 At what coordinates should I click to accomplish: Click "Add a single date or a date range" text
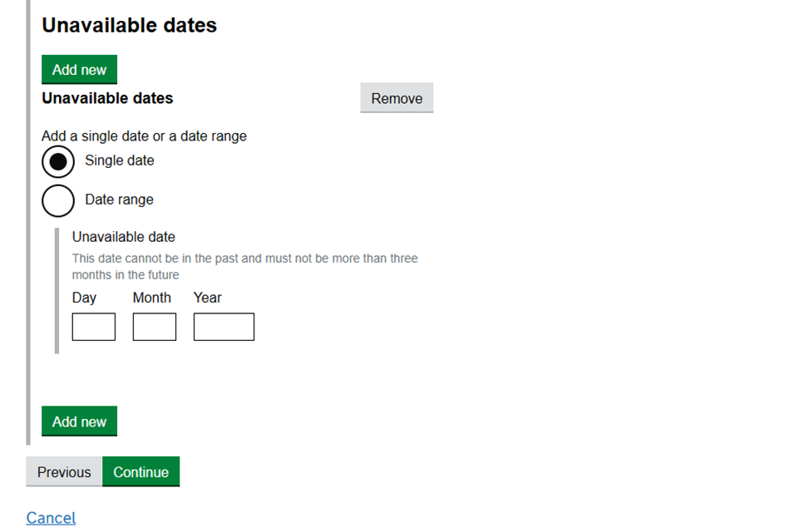coord(144,136)
